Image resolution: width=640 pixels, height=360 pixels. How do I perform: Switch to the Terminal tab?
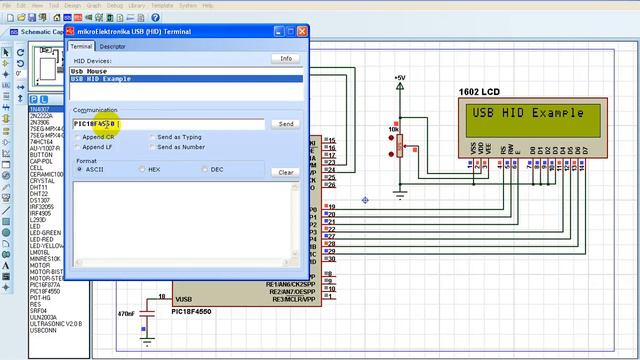pyautogui.click(x=81, y=46)
